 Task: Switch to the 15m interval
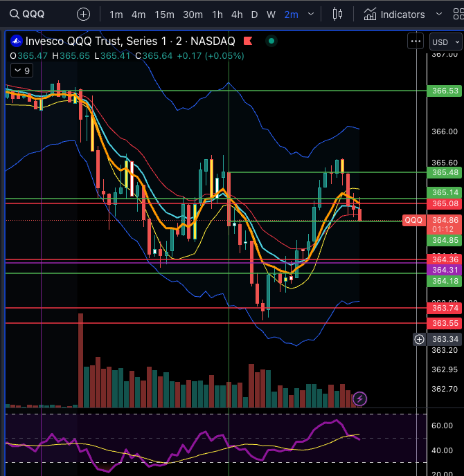164,15
